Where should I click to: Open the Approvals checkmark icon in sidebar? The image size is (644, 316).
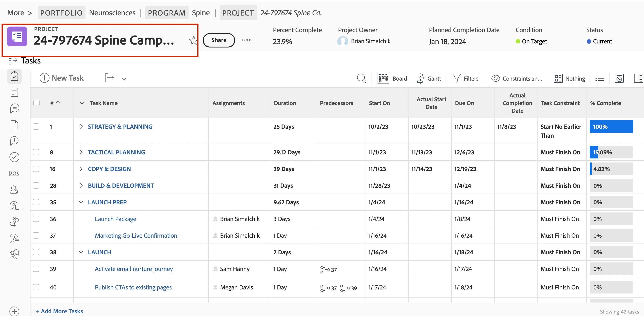pyautogui.click(x=14, y=157)
